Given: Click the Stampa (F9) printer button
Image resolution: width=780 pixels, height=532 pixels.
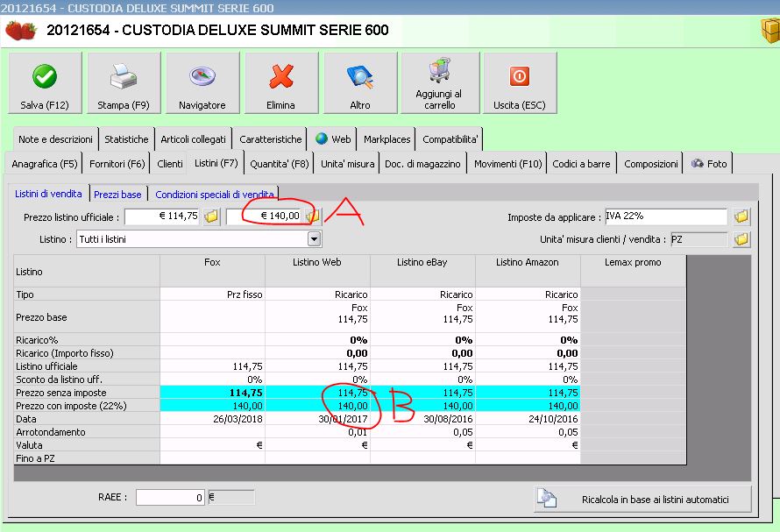Looking at the screenshot, I should click(x=124, y=83).
